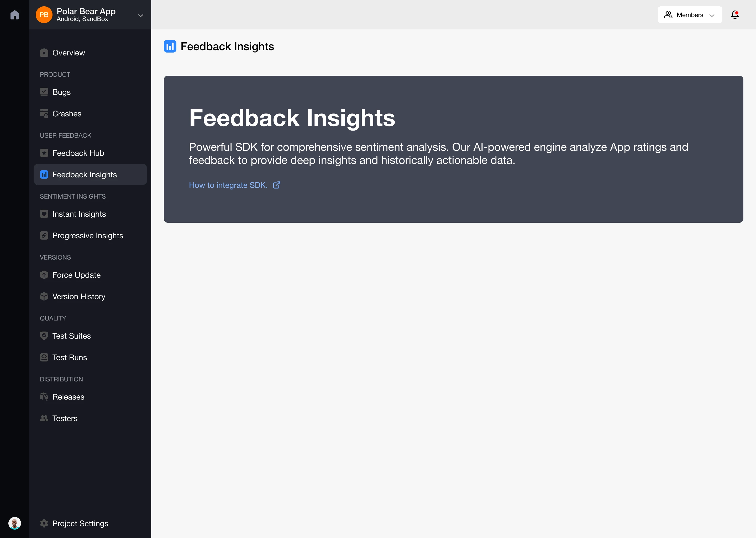Click the user profile avatar
The width and height of the screenshot is (756, 538).
(x=14, y=524)
